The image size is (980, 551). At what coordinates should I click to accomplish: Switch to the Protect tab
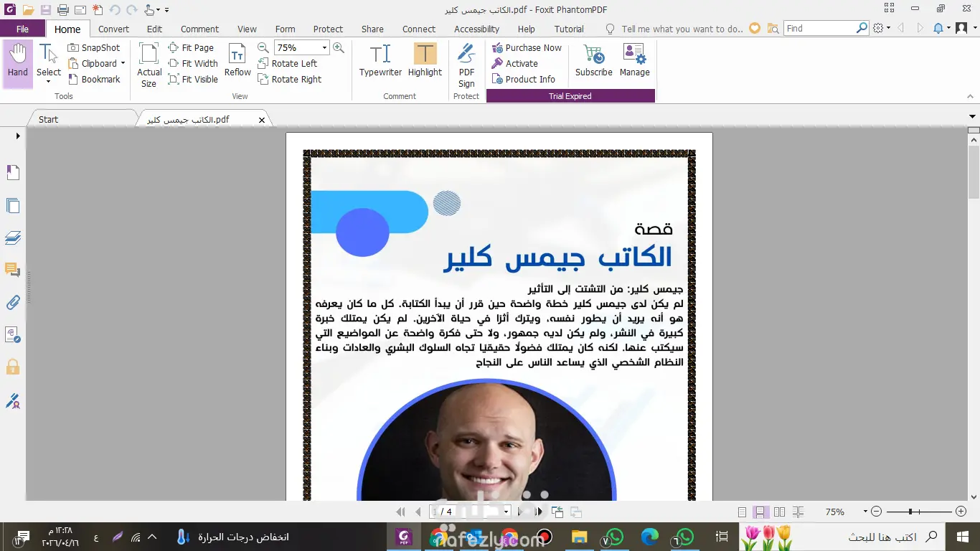328,29
